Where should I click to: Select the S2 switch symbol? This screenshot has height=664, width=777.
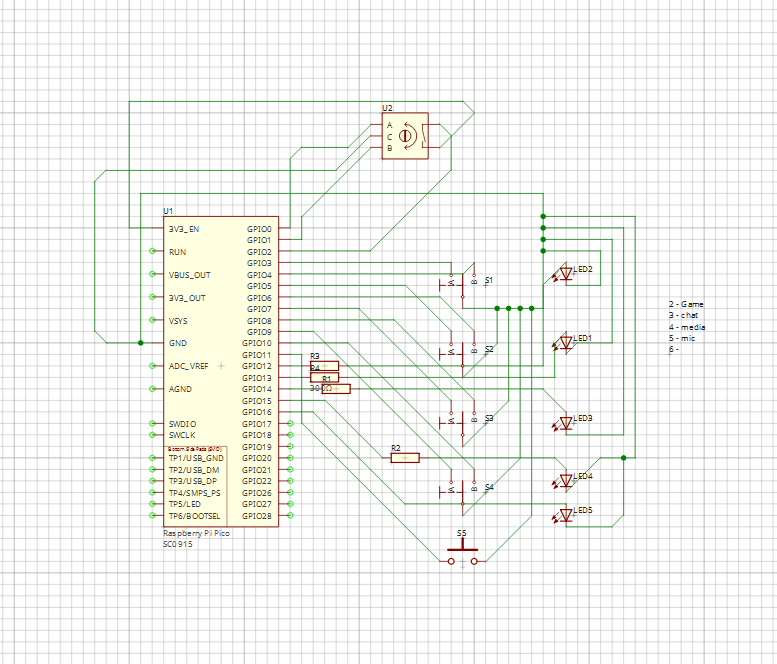tap(462, 350)
